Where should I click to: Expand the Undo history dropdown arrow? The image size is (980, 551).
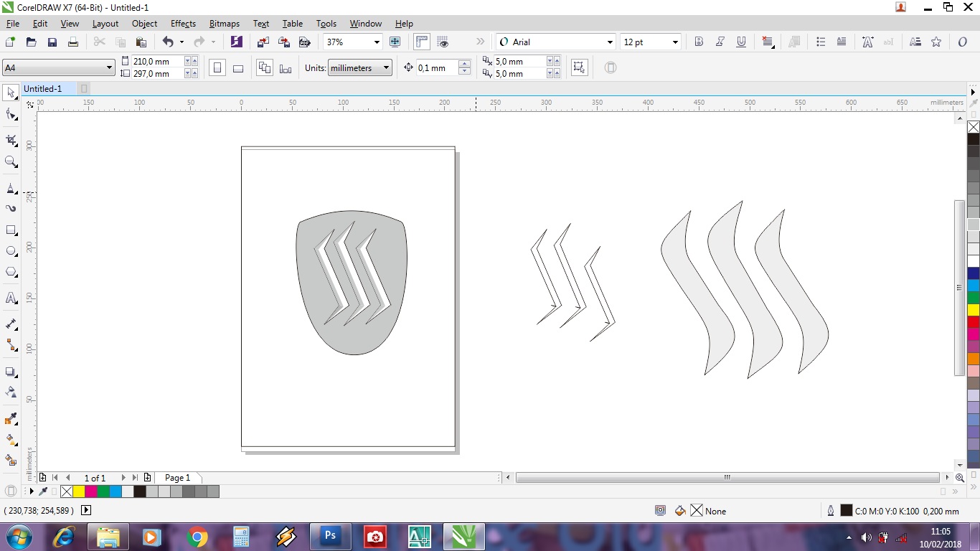(x=182, y=42)
